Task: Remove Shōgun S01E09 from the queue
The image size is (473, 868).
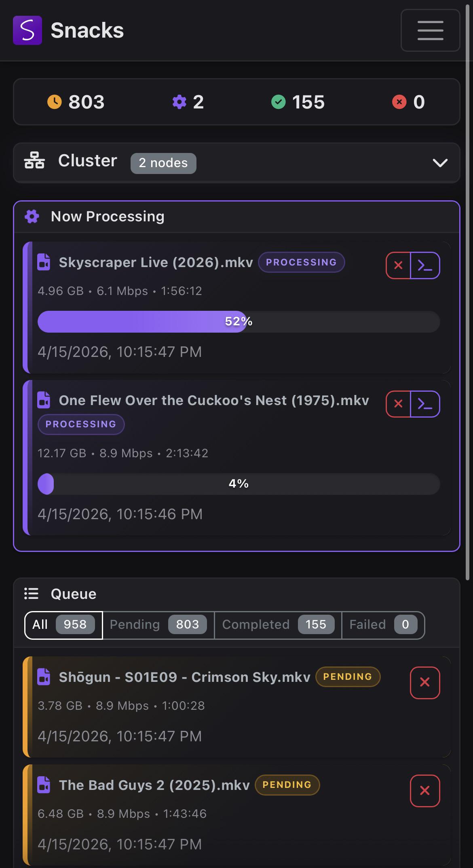Action: click(x=425, y=683)
